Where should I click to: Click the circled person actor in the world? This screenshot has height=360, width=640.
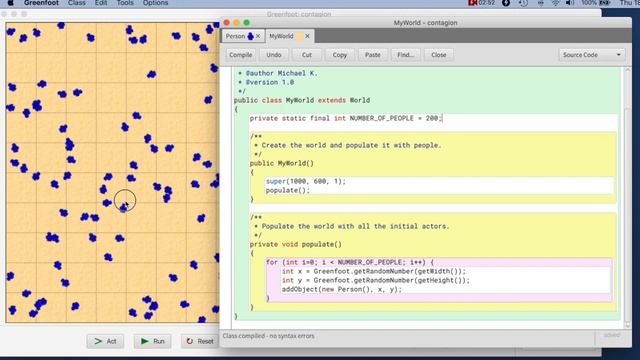tap(124, 208)
